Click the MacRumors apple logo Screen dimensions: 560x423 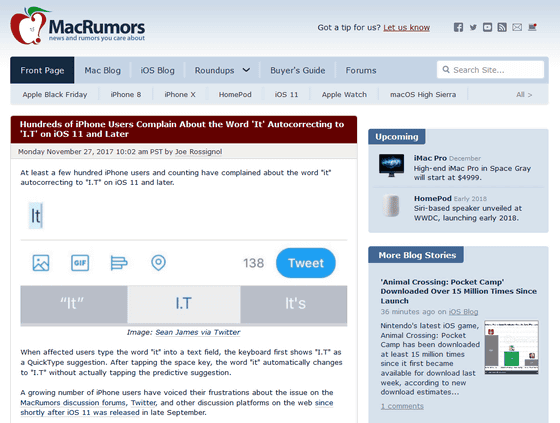pos(30,25)
